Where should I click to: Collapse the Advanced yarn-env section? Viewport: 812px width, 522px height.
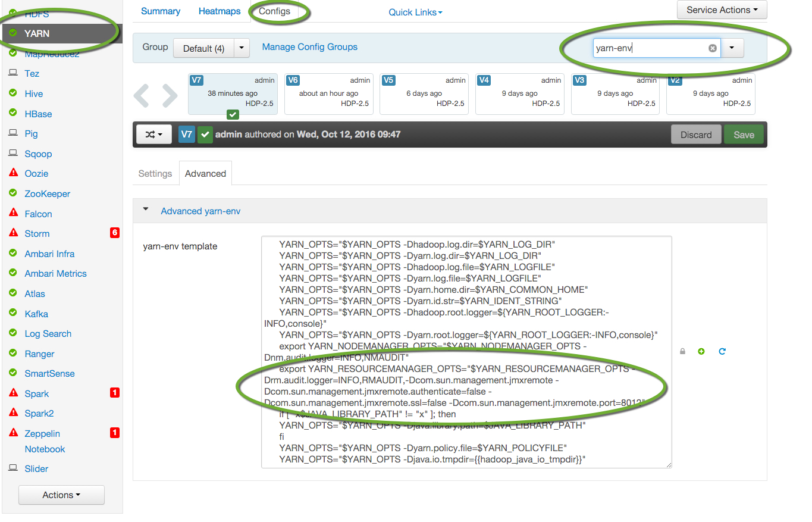coord(145,209)
